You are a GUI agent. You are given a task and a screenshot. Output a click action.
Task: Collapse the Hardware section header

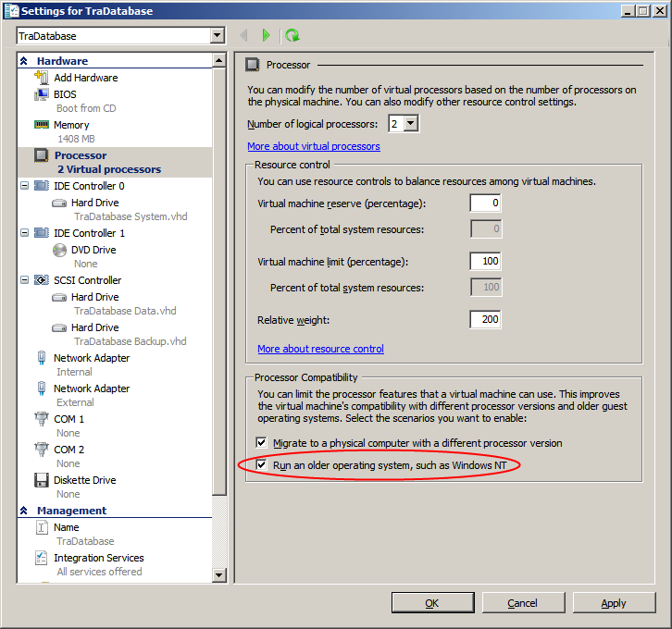pyautogui.click(x=24, y=61)
